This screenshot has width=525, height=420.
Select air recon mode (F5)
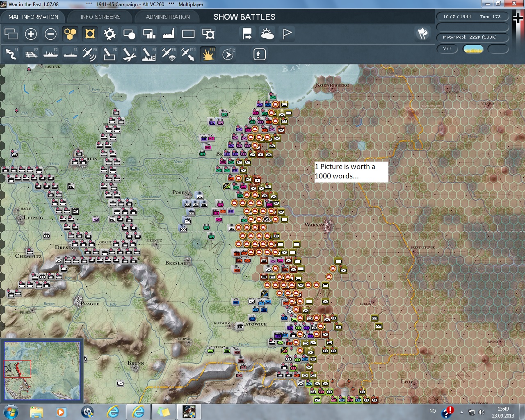[x=89, y=54]
